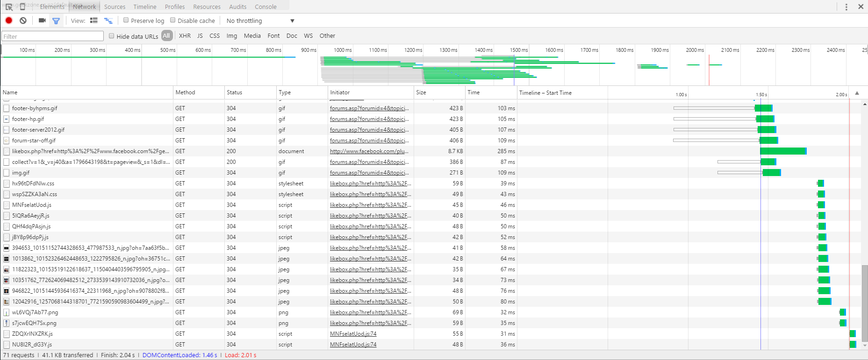Filter requests by XHR type
868x360 pixels.
[x=185, y=36]
